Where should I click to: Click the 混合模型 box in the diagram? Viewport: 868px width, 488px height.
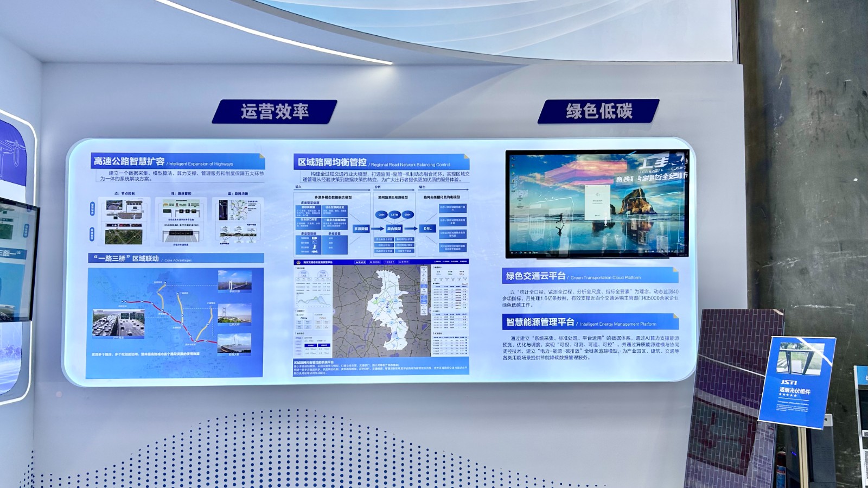[x=394, y=229]
